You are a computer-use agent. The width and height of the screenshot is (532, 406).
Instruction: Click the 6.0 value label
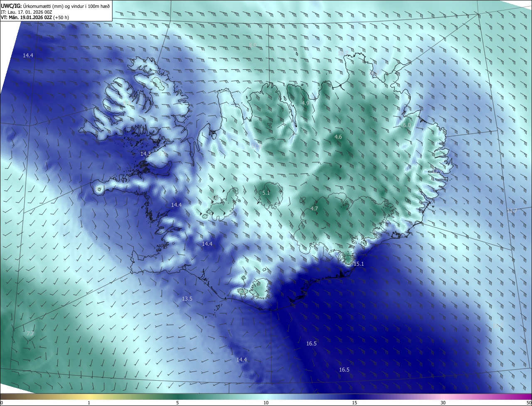[407, 125]
